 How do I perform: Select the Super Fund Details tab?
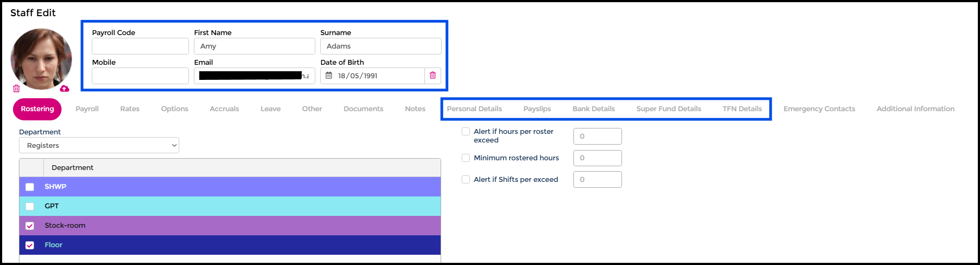tap(668, 109)
